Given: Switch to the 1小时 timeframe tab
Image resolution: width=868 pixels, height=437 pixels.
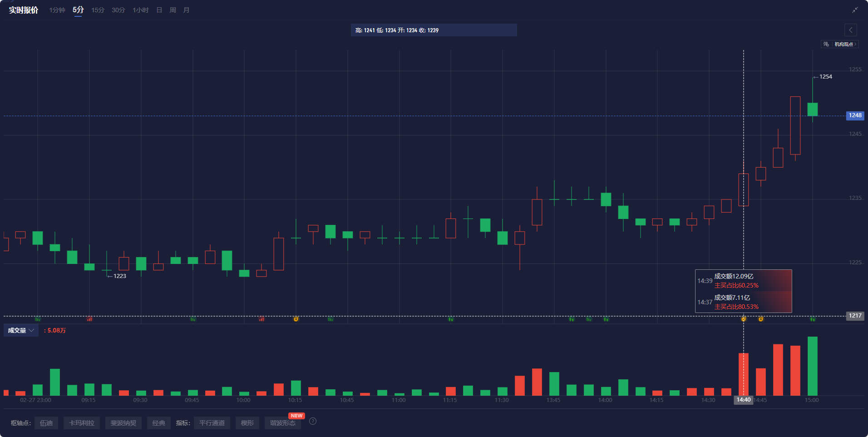Looking at the screenshot, I should click(x=140, y=10).
